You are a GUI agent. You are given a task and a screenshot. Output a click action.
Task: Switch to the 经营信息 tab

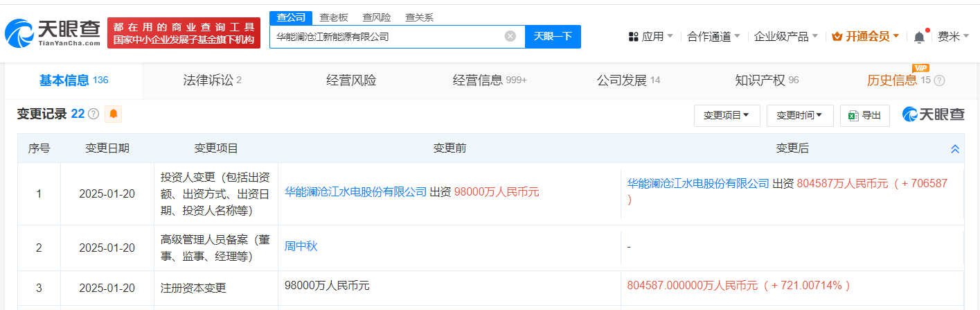(x=490, y=80)
